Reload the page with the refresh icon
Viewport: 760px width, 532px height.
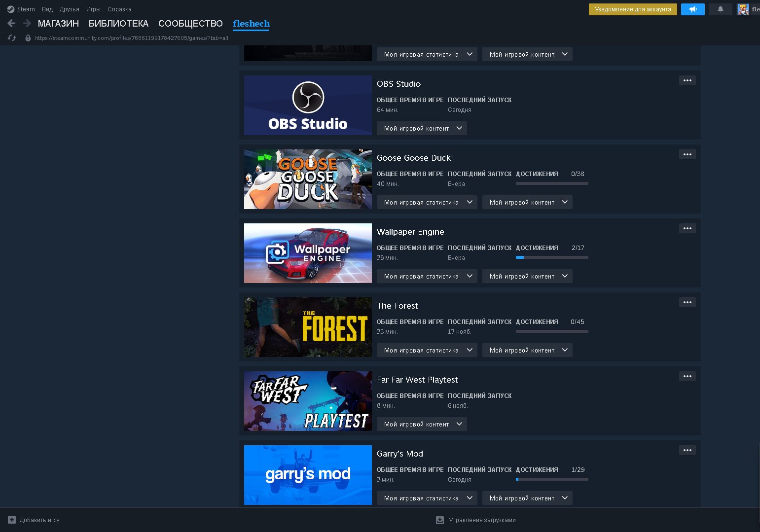(12, 38)
